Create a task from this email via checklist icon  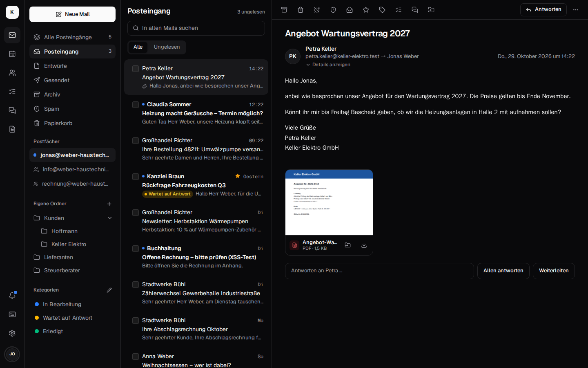[399, 10]
